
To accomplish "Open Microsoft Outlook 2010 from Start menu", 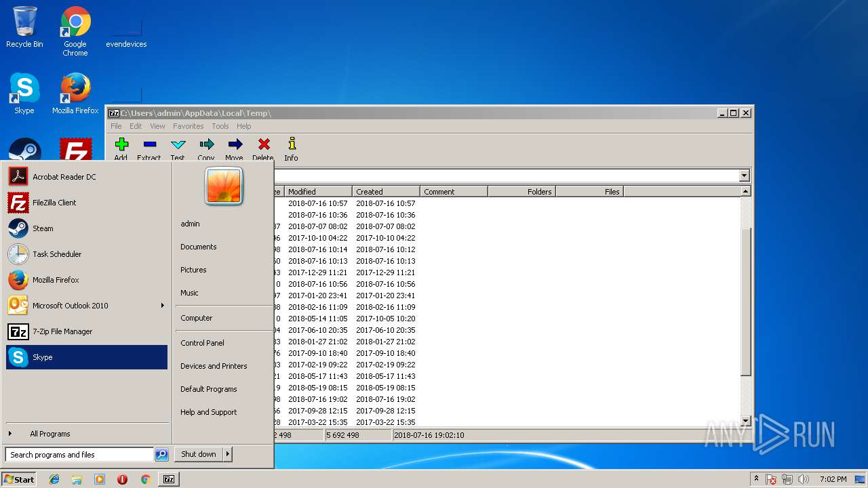I will 81,306.
